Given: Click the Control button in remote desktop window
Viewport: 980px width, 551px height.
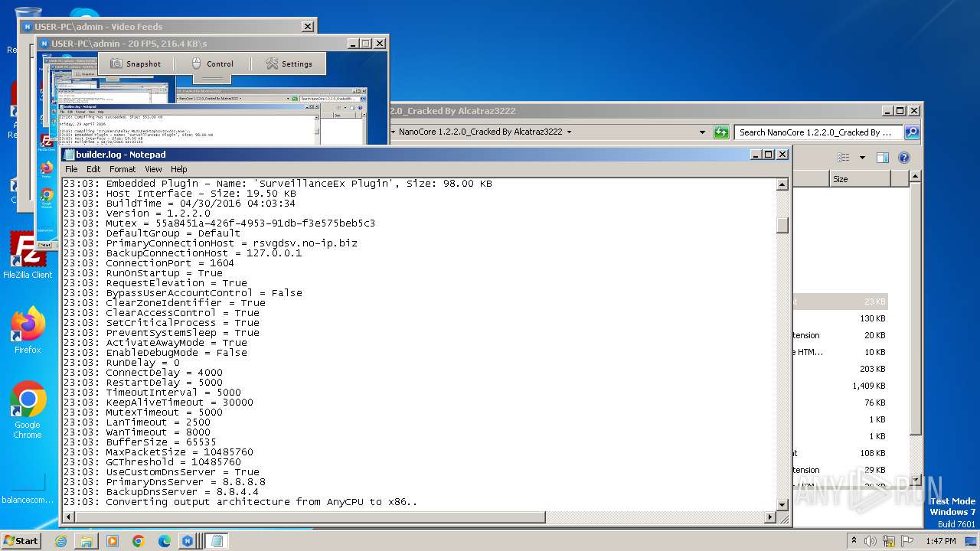Looking at the screenshot, I should tap(212, 64).
